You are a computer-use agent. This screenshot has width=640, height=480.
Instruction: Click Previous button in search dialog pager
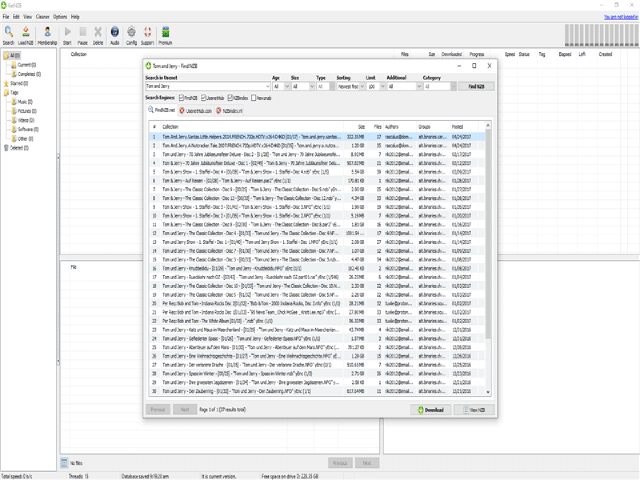click(158, 410)
